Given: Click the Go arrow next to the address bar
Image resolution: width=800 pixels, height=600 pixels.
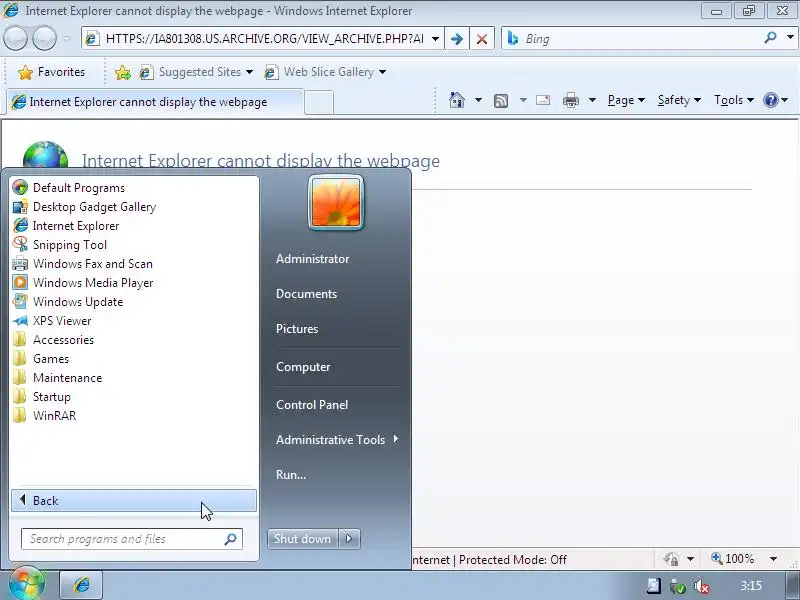Looking at the screenshot, I should tap(457, 39).
